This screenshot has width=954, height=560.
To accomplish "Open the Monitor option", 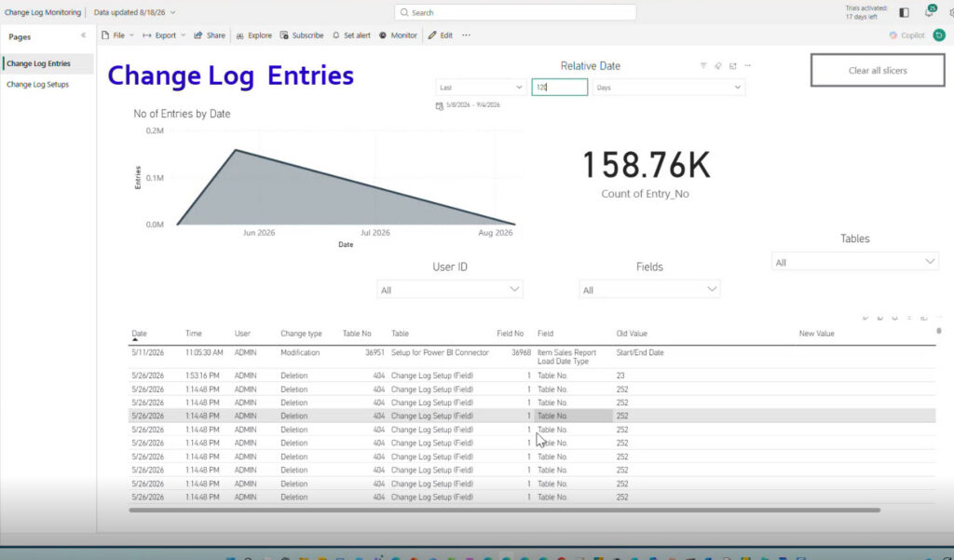I will click(398, 35).
